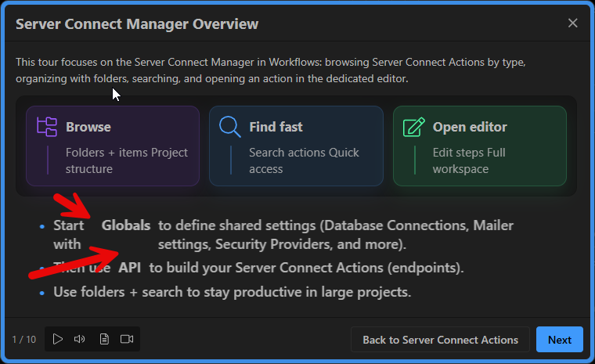Close the Server Connect Manager Overview dialog
Screen dimensions: 595x364
[572, 23]
